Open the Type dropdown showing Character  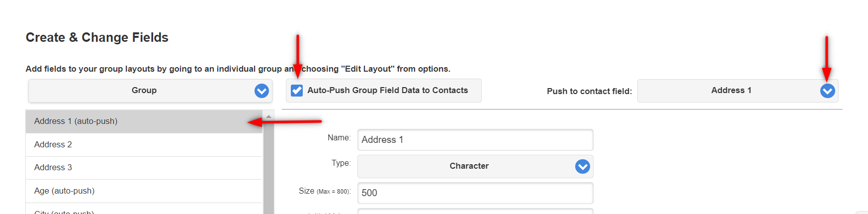tap(475, 166)
